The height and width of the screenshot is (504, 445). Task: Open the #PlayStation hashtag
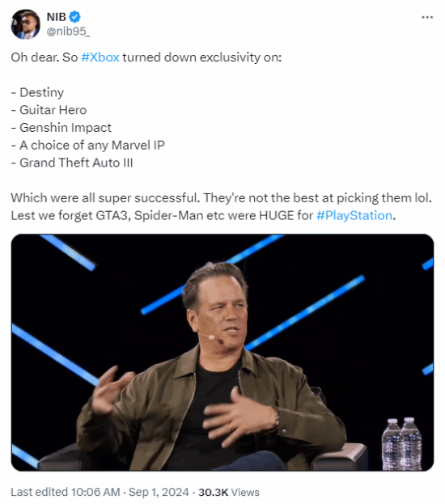(354, 215)
